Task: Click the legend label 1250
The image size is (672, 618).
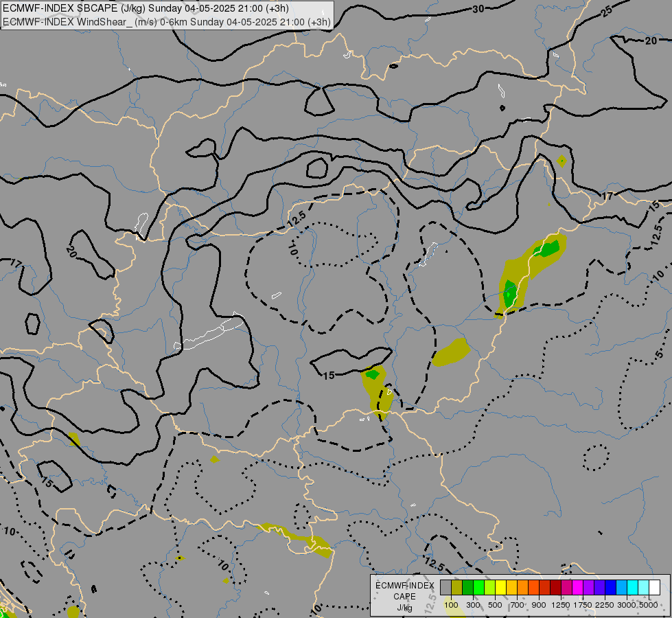Action: point(561,605)
